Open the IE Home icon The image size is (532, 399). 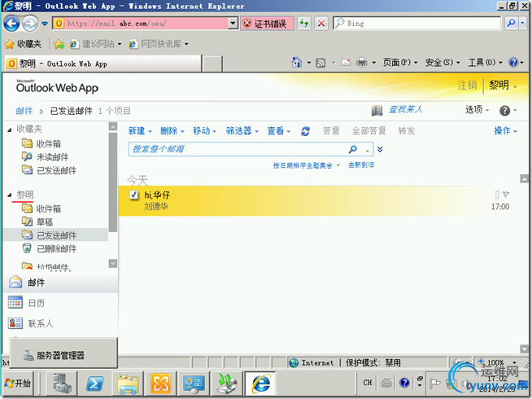(297, 63)
